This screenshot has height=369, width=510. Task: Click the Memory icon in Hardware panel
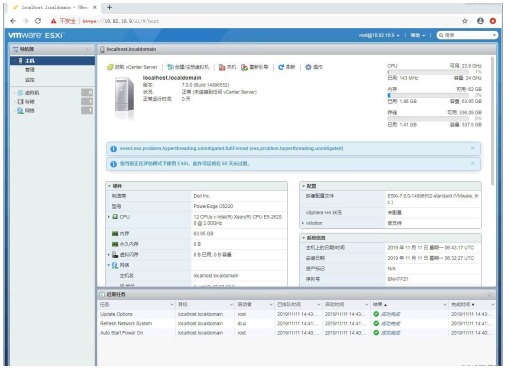pos(115,234)
